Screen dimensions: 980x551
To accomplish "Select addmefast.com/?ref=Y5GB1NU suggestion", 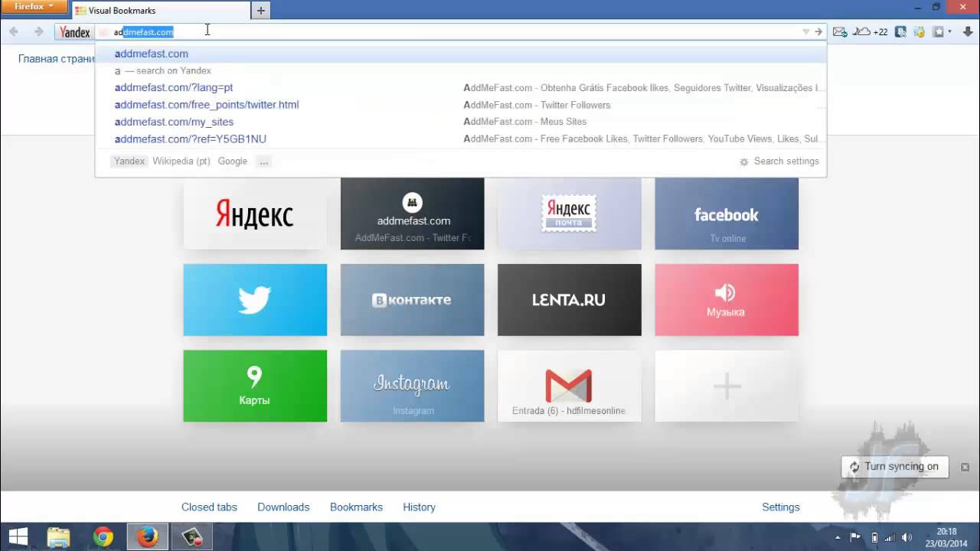I will coord(461,139).
